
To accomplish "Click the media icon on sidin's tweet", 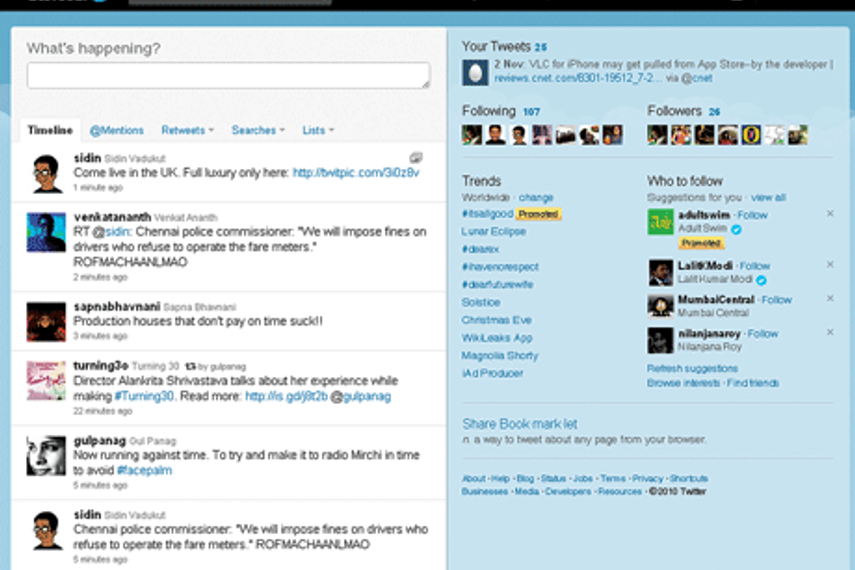I will click(x=416, y=158).
